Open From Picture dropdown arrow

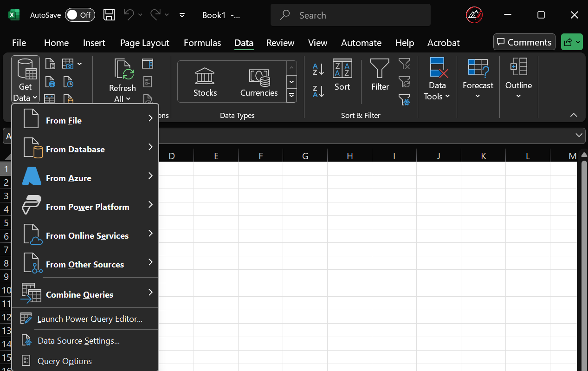tap(79, 64)
